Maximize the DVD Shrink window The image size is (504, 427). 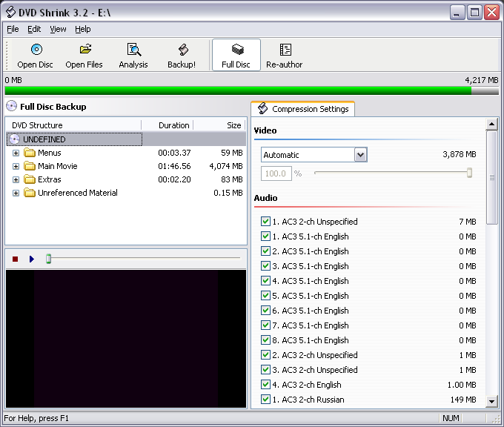coord(474,12)
